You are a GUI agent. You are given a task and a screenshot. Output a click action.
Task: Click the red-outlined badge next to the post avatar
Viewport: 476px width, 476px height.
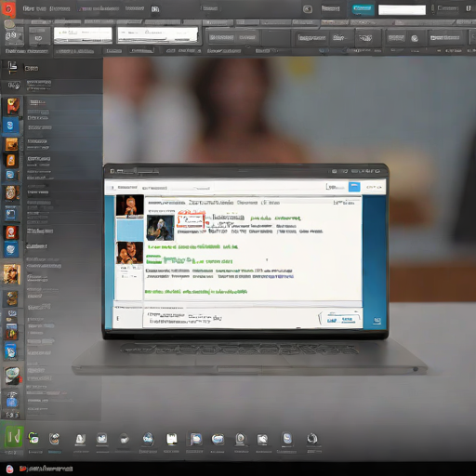click(x=191, y=219)
